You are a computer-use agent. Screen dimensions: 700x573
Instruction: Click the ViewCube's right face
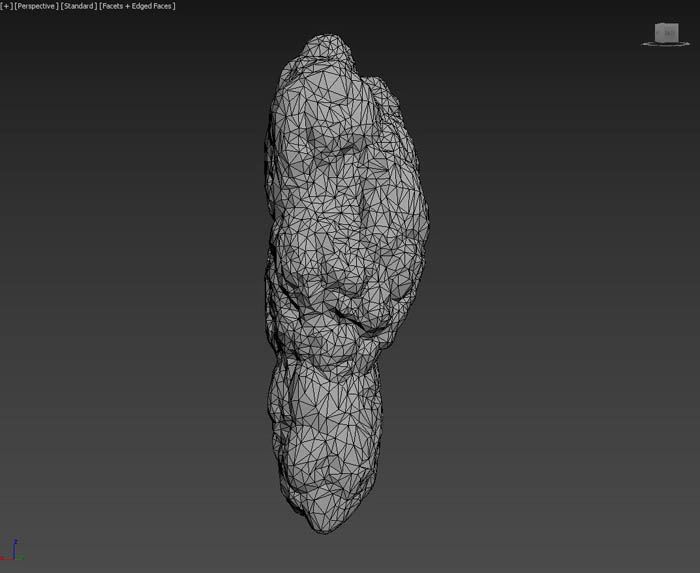point(673,34)
